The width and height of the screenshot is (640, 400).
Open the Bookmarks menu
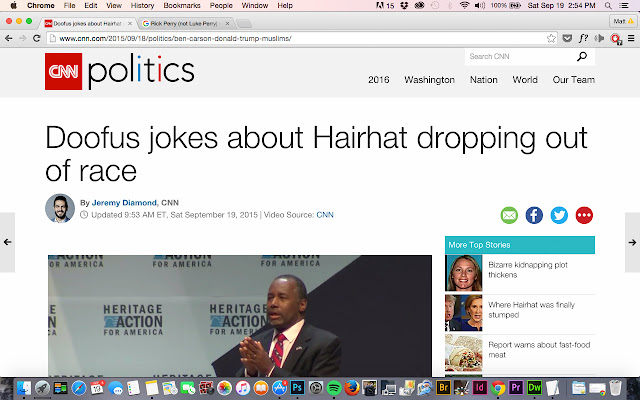(x=182, y=5)
